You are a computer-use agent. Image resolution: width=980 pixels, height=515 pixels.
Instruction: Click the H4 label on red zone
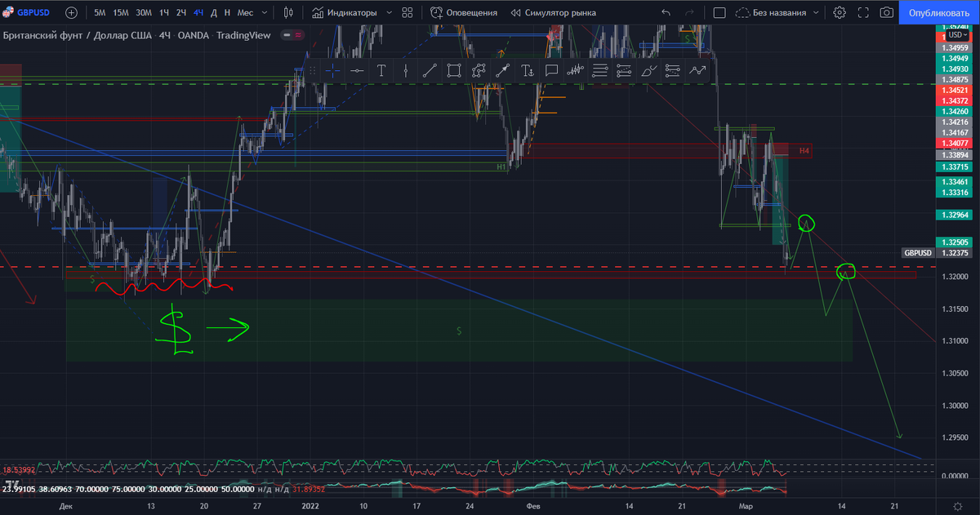click(804, 151)
